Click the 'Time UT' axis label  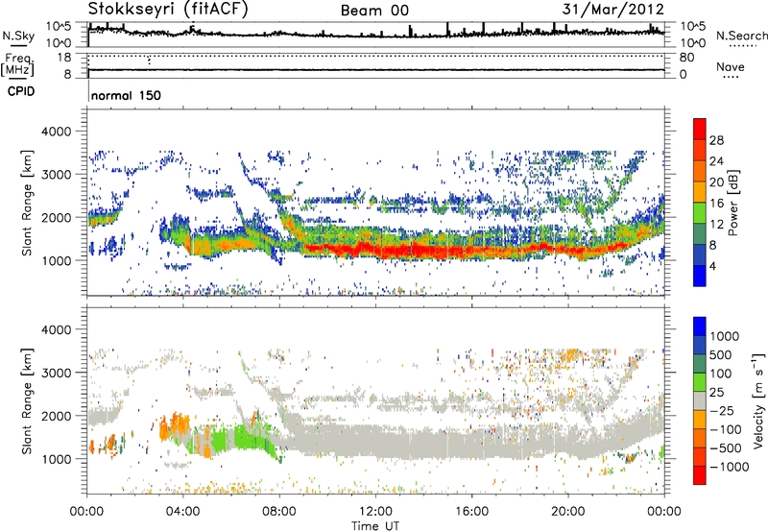375,526
